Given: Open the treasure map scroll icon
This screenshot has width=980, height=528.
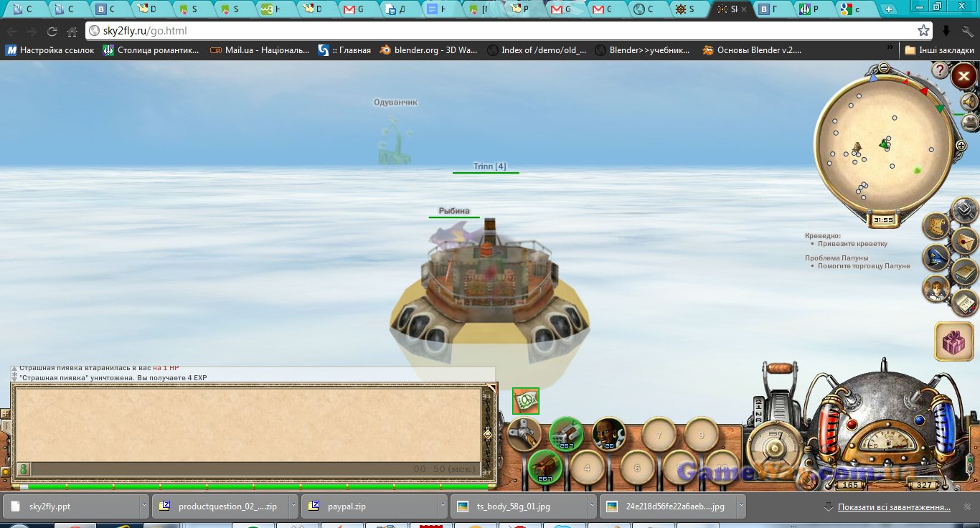Looking at the screenshot, I should pos(936,226).
